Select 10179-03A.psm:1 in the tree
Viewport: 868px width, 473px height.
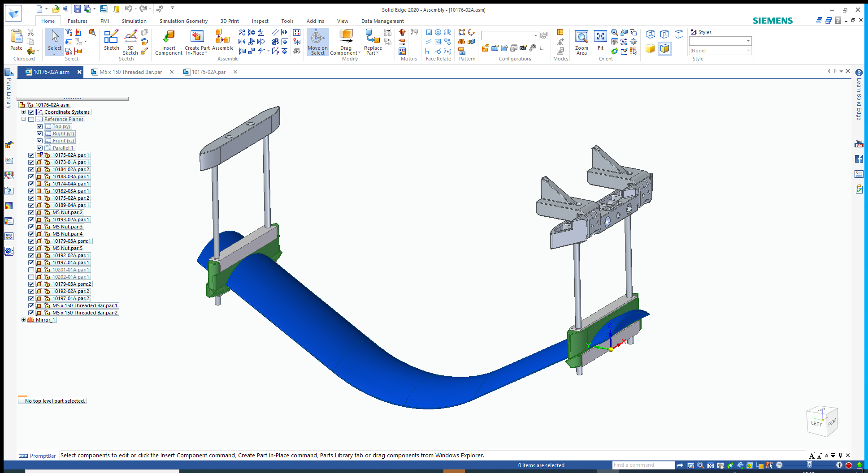[x=71, y=241]
